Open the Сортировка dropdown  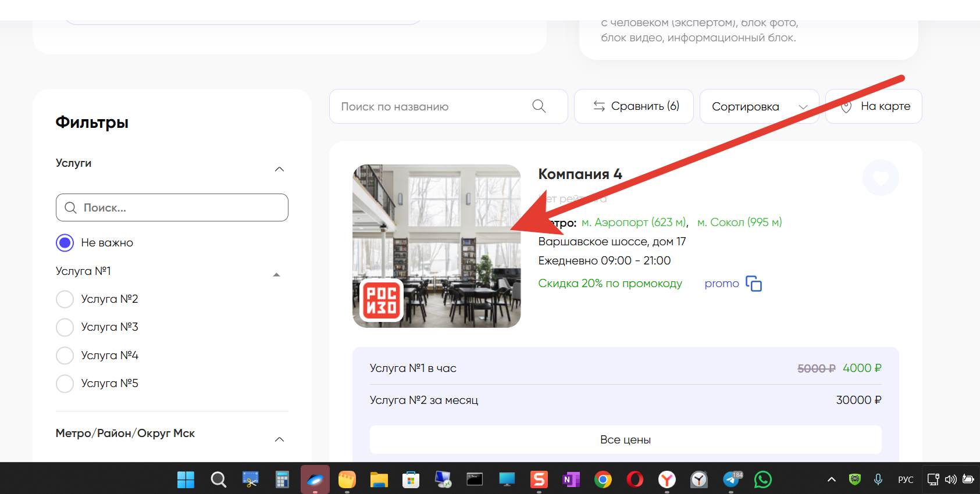coord(758,106)
